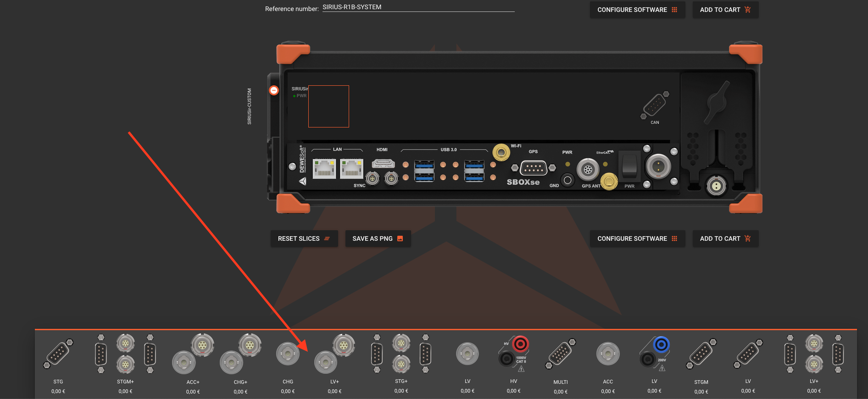
Task: Click the Reference number input field
Action: pos(418,7)
